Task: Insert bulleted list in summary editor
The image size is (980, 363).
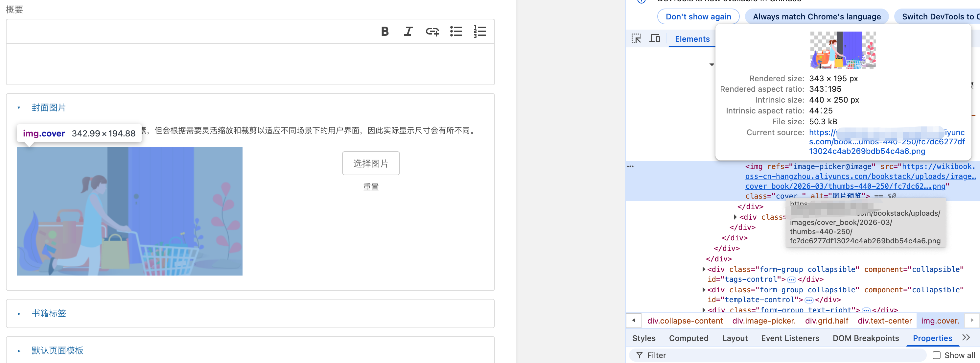Action: [x=456, y=32]
